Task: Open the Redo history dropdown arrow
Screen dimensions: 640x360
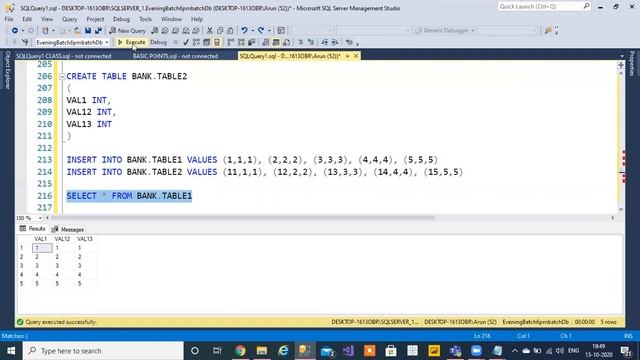Action: (x=269, y=31)
